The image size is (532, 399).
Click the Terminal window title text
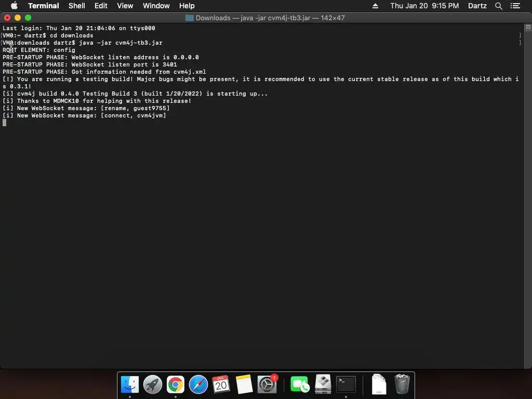[270, 18]
